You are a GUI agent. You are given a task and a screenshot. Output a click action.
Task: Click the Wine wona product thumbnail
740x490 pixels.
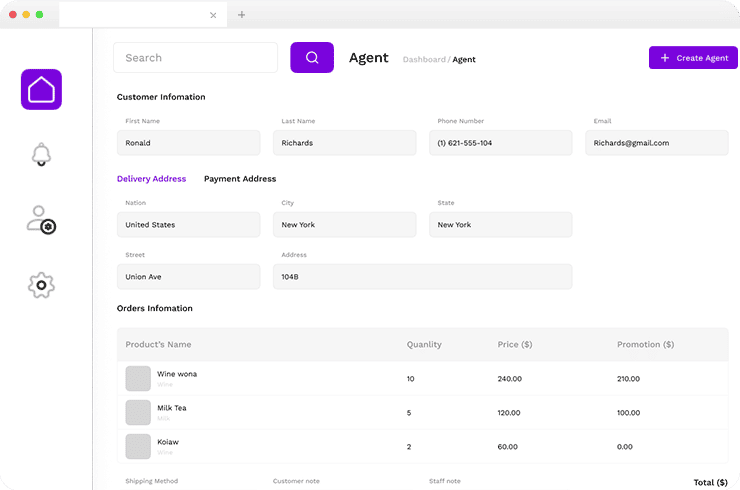tap(138, 378)
